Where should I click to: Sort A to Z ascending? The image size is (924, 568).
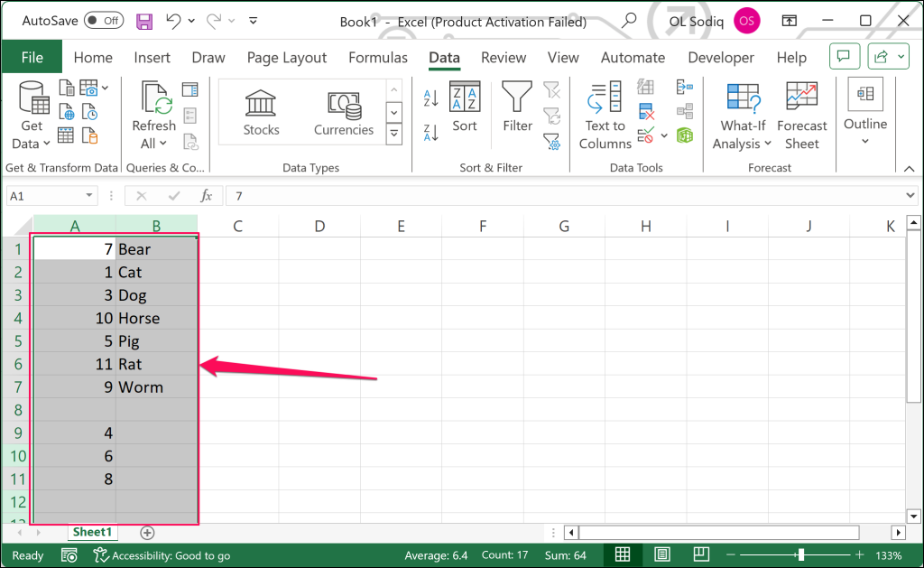(430, 98)
